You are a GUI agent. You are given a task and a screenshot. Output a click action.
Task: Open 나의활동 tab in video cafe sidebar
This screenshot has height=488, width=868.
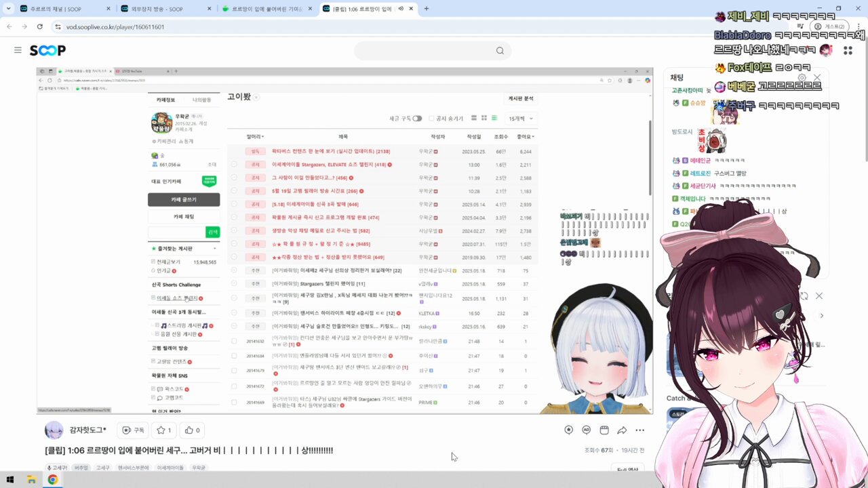(x=201, y=100)
